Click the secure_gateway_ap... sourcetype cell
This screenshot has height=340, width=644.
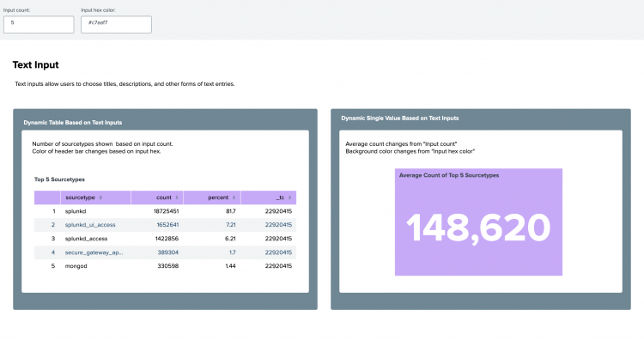tap(94, 252)
